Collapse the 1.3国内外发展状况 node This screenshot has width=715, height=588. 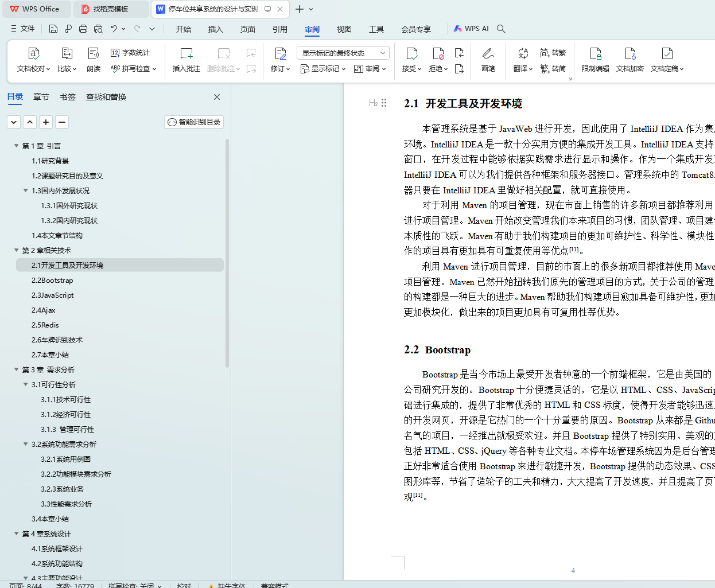(x=26, y=190)
